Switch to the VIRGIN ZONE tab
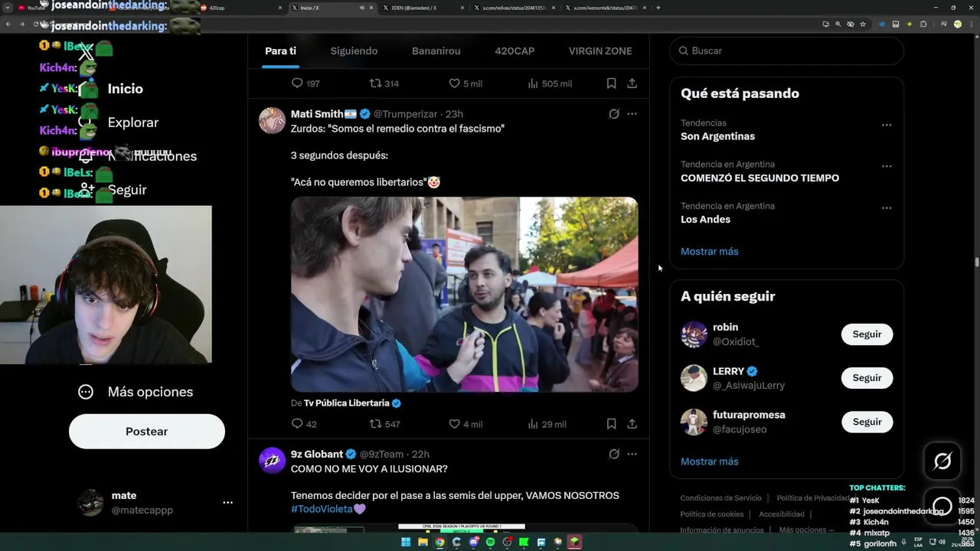 [600, 51]
